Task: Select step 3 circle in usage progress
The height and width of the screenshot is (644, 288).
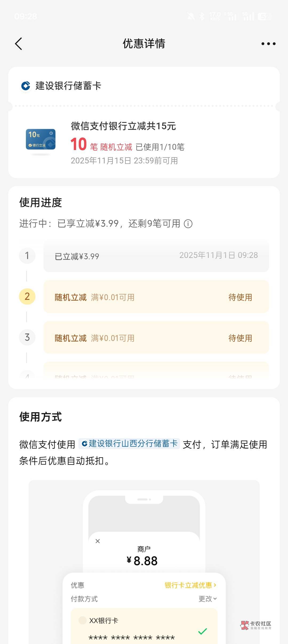Action: [x=27, y=337]
